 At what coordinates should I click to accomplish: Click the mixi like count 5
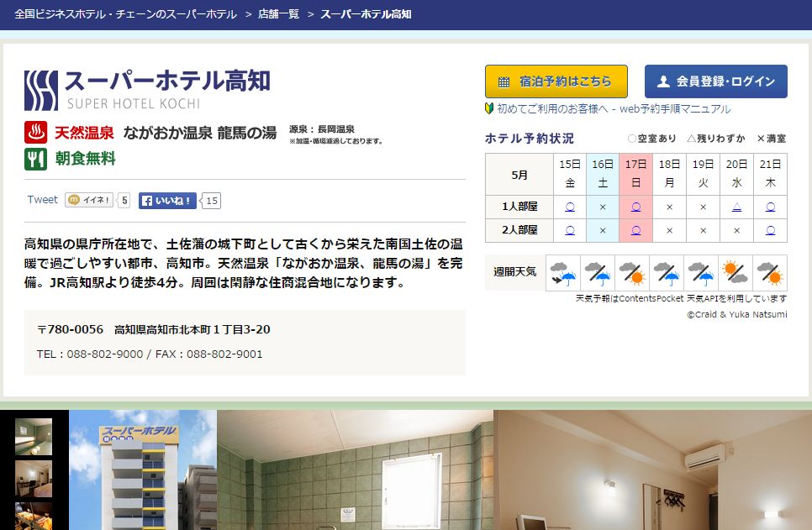(x=124, y=200)
